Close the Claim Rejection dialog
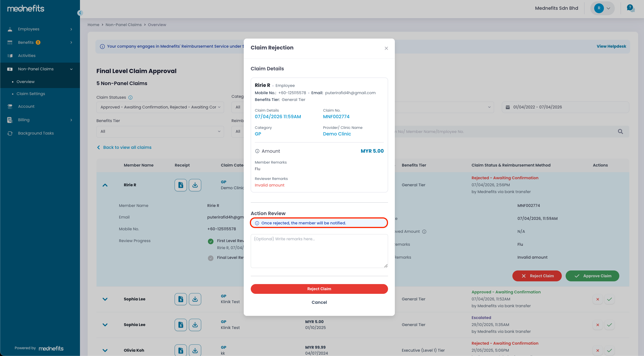The height and width of the screenshot is (356, 644). point(386,48)
